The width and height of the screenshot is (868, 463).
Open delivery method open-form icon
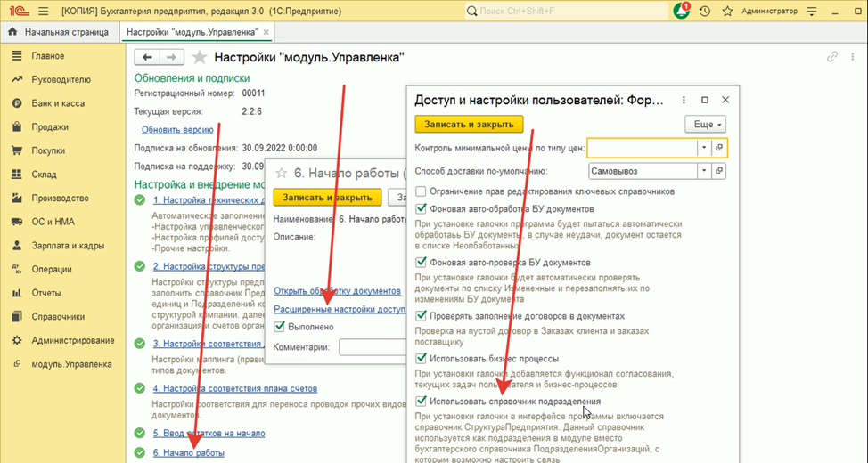719,171
